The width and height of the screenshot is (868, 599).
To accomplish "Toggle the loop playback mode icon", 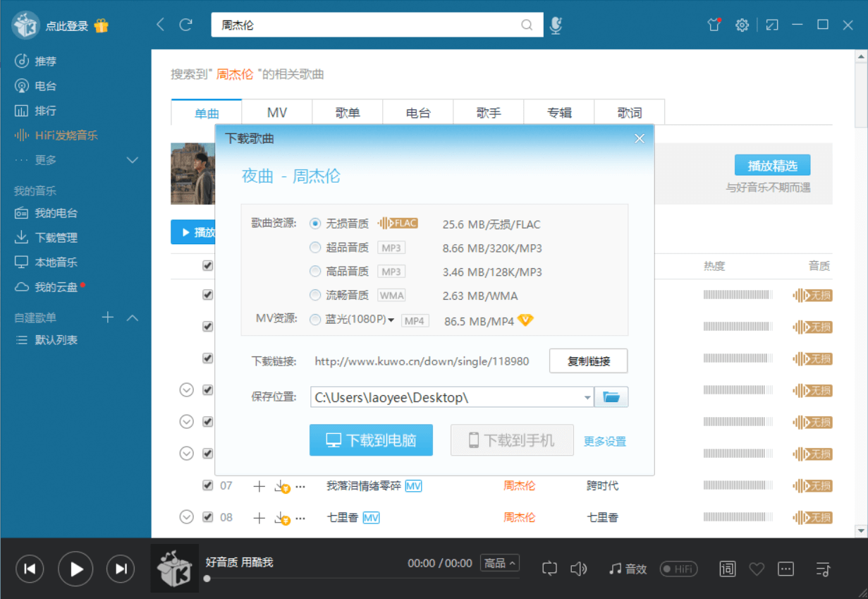I will pos(550,569).
